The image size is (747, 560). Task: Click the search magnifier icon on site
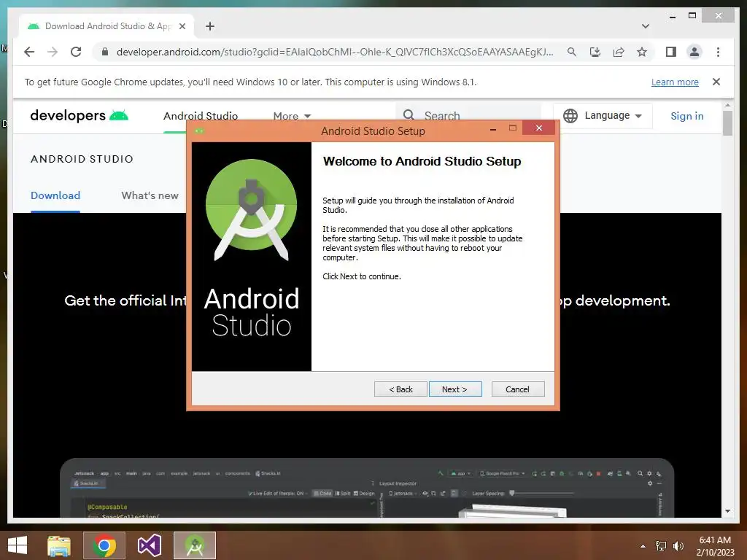coord(409,114)
